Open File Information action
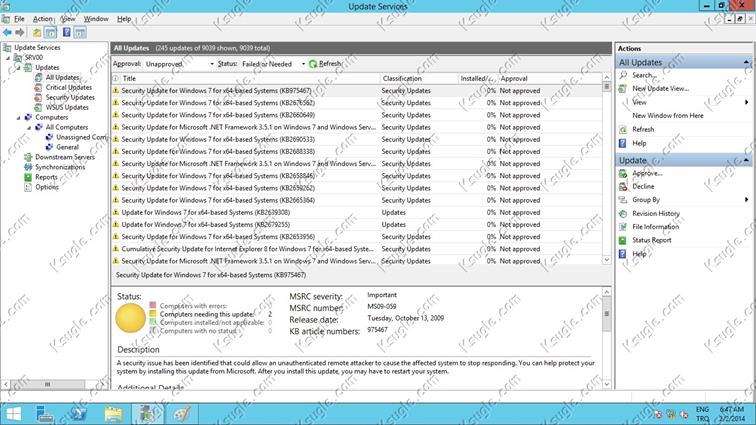The width and height of the screenshot is (756, 425). point(655,227)
